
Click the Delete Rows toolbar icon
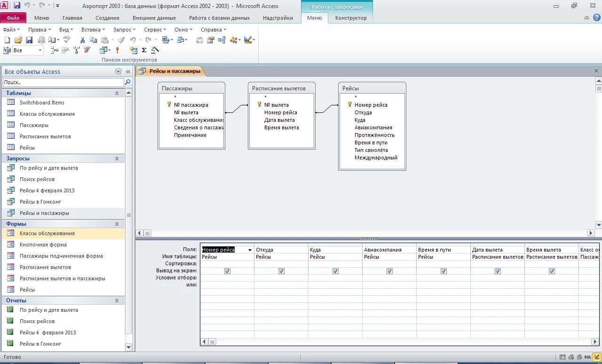pyautogui.click(x=65, y=50)
